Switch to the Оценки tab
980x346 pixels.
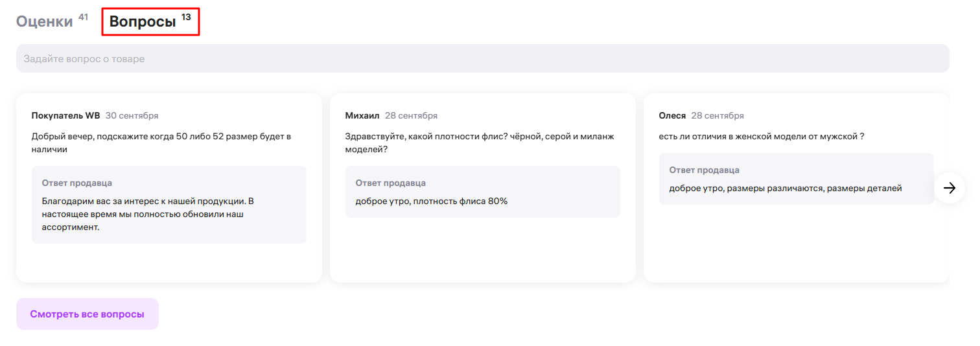click(x=45, y=21)
